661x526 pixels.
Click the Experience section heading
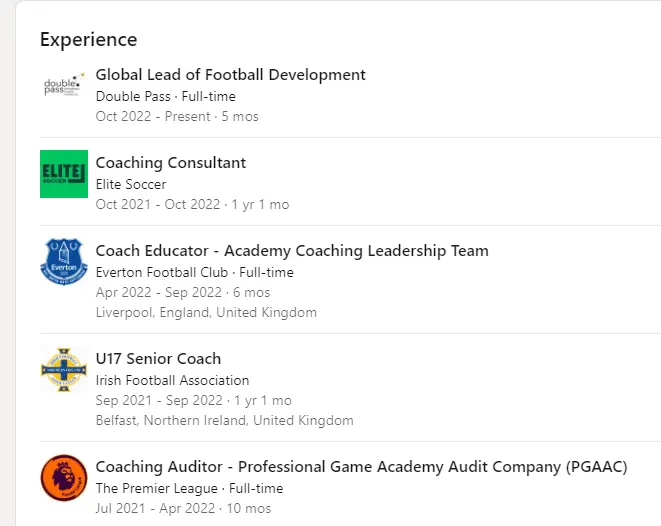[x=88, y=40]
